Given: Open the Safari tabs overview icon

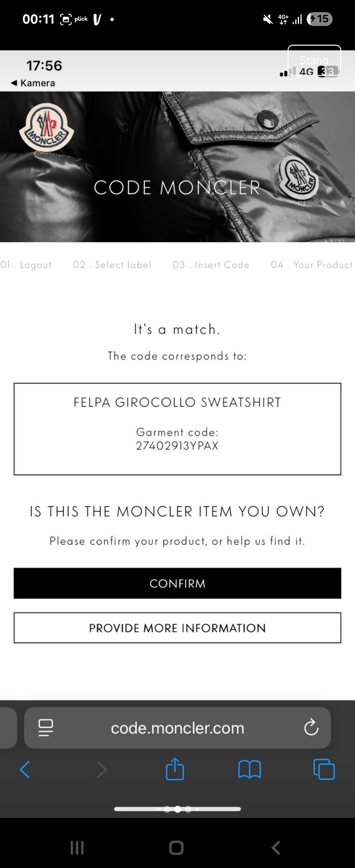Looking at the screenshot, I should click(324, 769).
